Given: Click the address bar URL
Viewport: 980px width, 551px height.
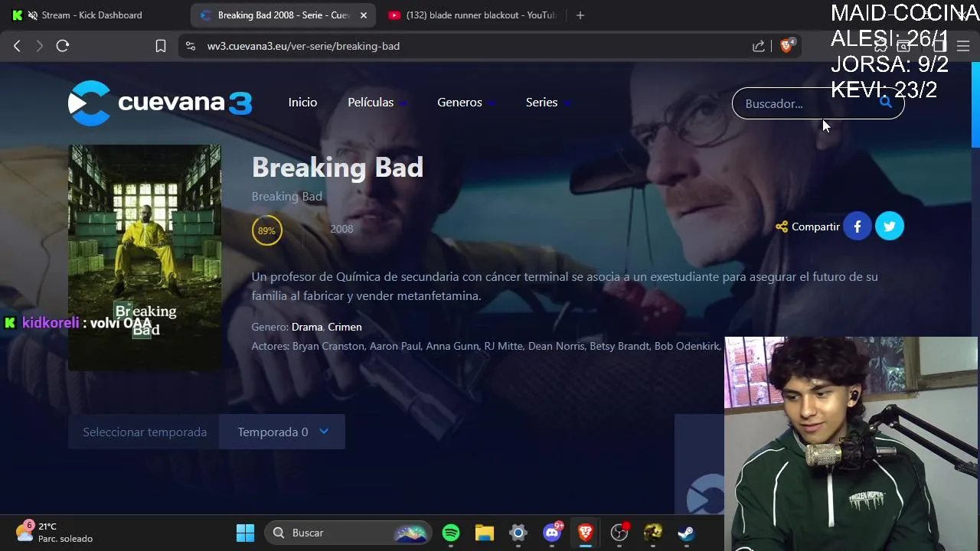Looking at the screenshot, I should click(x=303, y=46).
